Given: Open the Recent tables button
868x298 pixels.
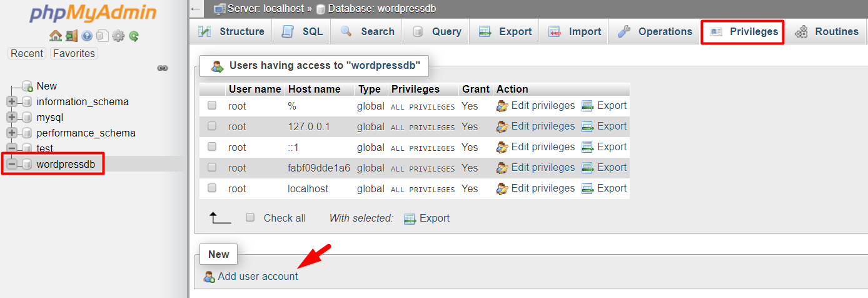Looking at the screenshot, I should pos(27,53).
